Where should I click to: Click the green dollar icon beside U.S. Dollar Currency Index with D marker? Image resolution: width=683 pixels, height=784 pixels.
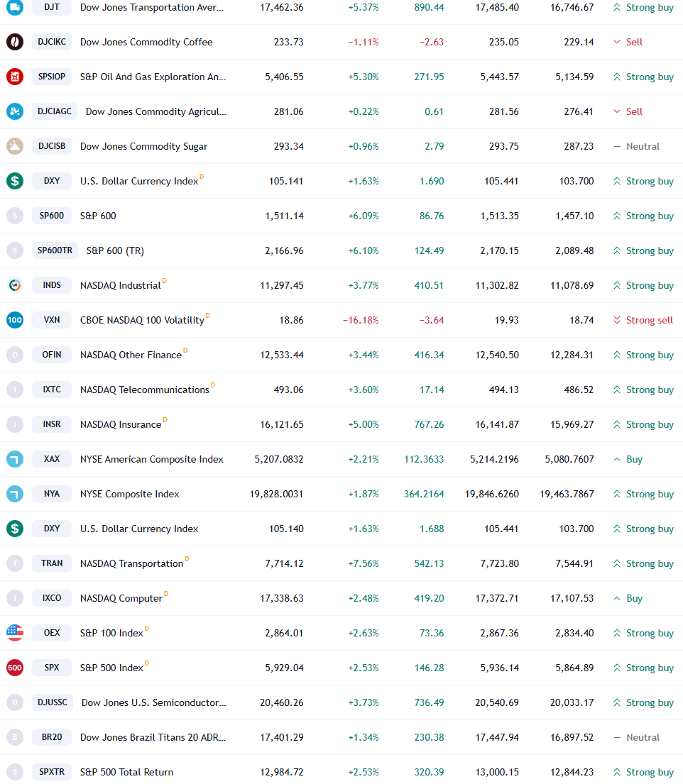tap(15, 181)
